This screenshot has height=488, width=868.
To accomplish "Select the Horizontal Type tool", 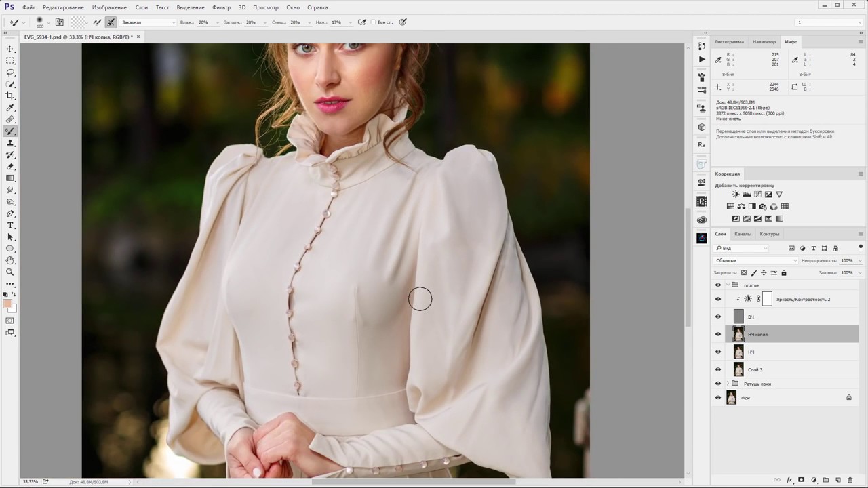I will coord(10,225).
